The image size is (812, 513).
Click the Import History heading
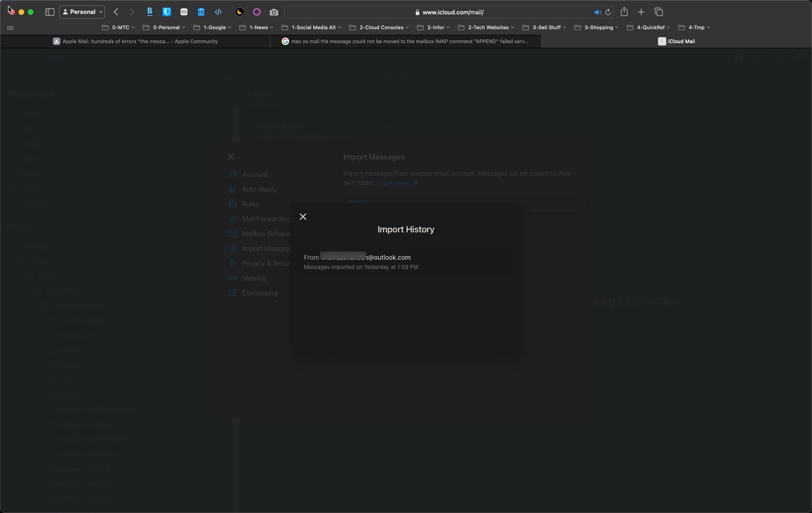[x=406, y=230]
